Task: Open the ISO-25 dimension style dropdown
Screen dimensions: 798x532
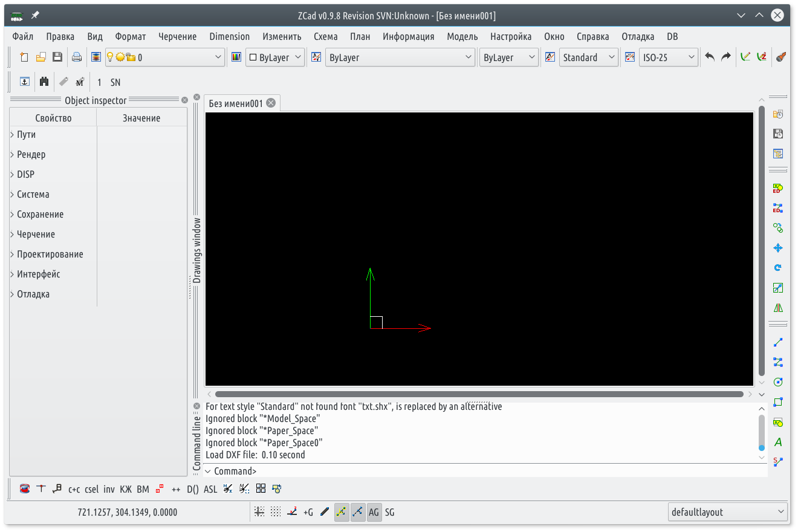Action: (668, 57)
